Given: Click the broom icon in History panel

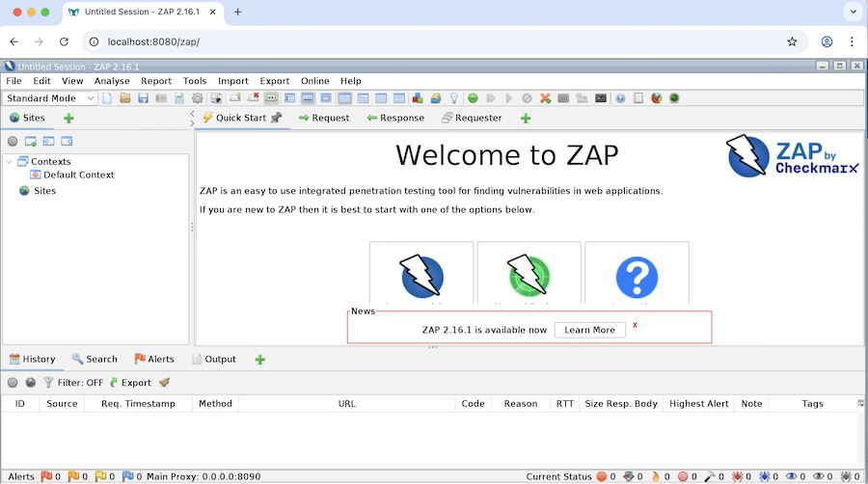Looking at the screenshot, I should coord(164,383).
